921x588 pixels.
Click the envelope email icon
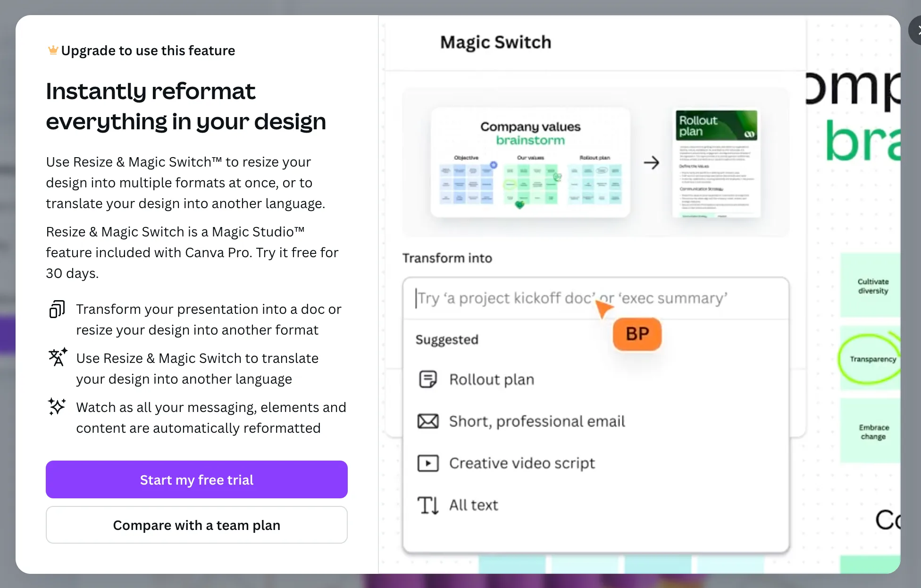pos(428,421)
